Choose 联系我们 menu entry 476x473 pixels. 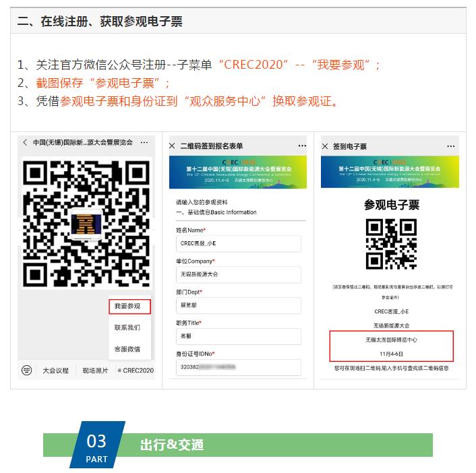click(x=127, y=327)
